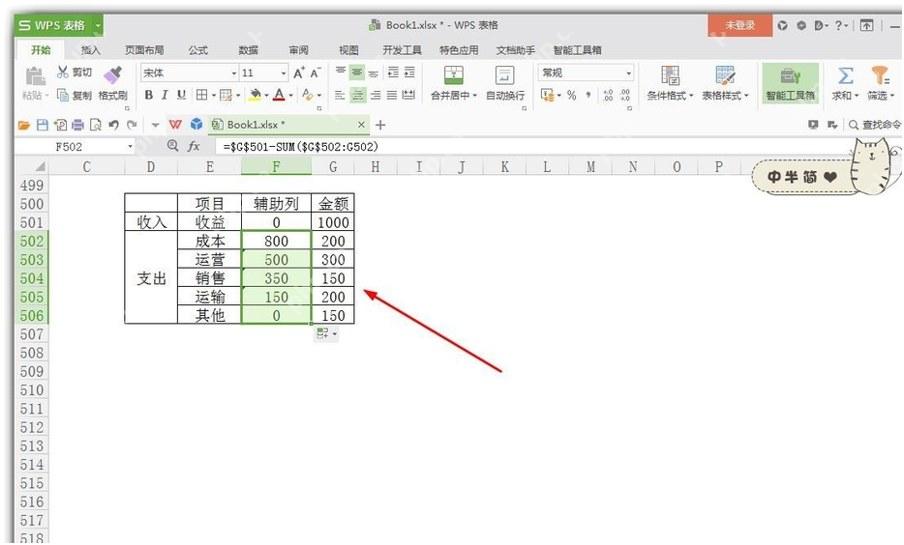Close the Book1.xlsx tab
This screenshot has height=545, width=904.
coord(361,125)
